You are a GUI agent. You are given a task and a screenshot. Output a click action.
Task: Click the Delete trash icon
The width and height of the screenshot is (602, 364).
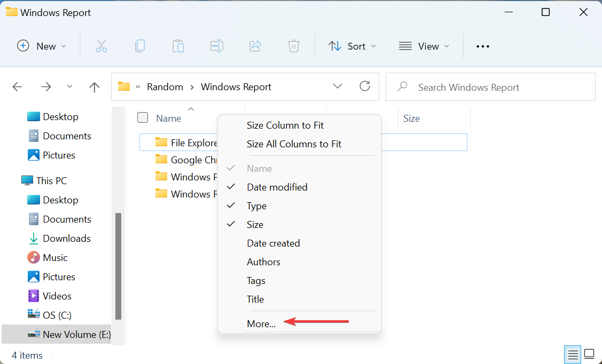[293, 46]
